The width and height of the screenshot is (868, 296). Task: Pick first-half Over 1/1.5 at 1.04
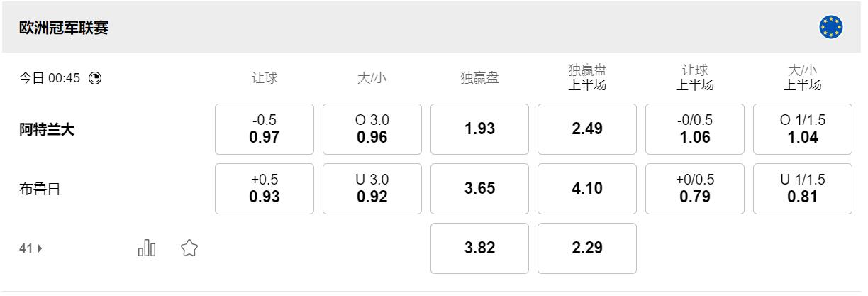click(x=803, y=129)
